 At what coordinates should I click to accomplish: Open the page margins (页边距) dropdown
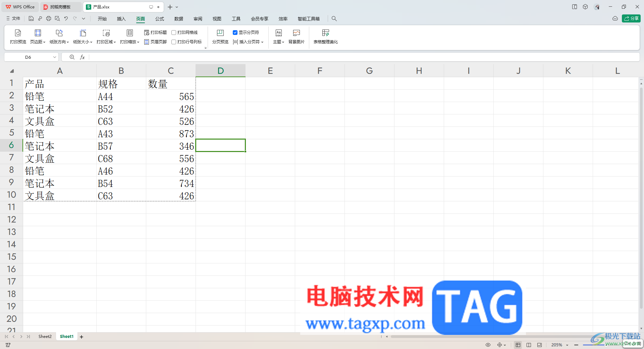pyautogui.click(x=38, y=37)
